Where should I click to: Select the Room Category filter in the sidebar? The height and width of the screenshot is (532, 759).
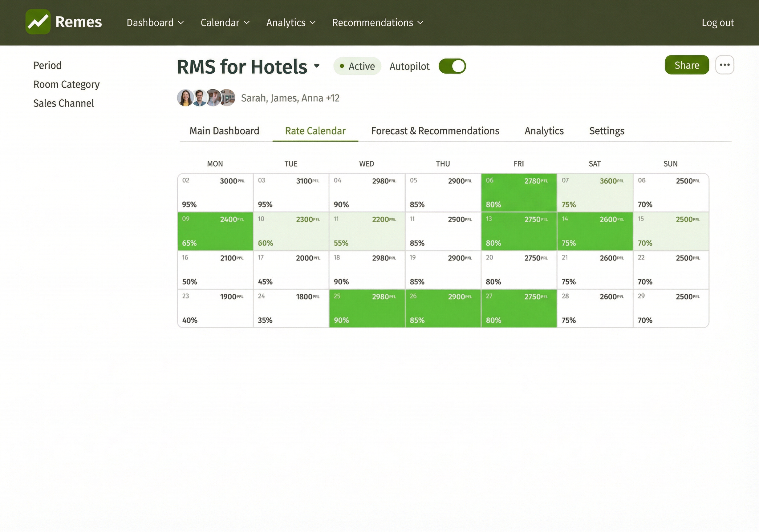click(67, 84)
